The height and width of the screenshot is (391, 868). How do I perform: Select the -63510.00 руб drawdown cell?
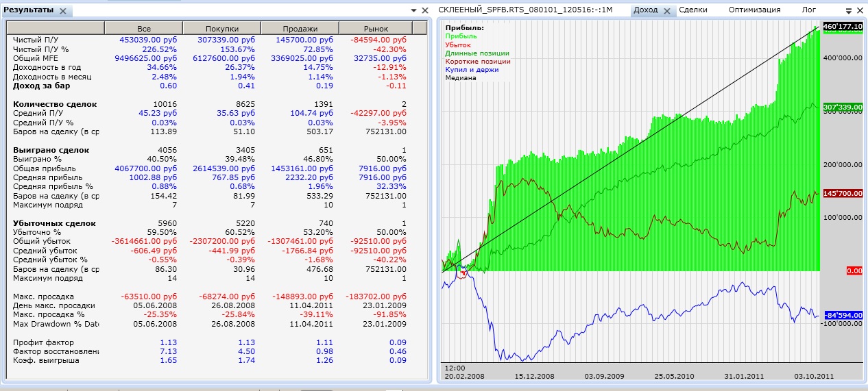click(149, 297)
